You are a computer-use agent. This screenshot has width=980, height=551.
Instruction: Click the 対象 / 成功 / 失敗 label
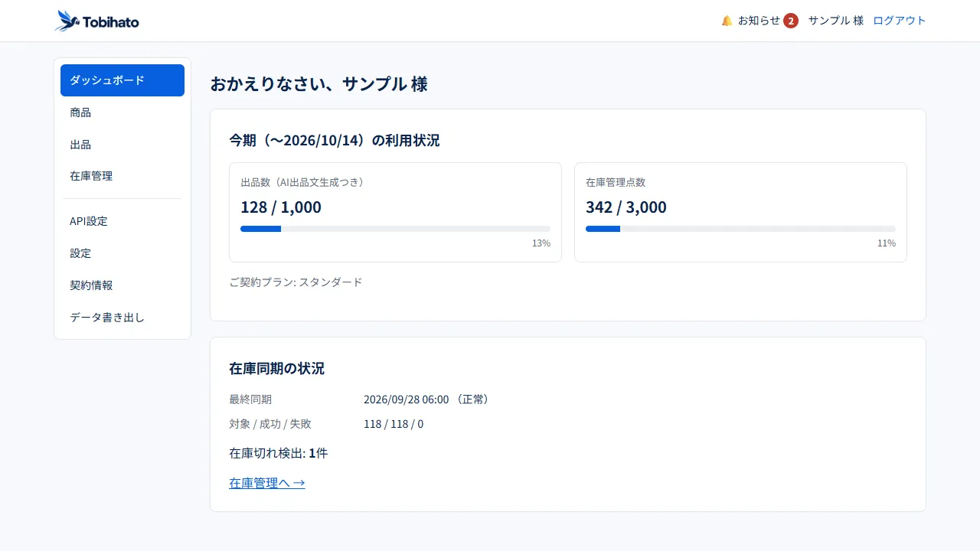coord(270,424)
